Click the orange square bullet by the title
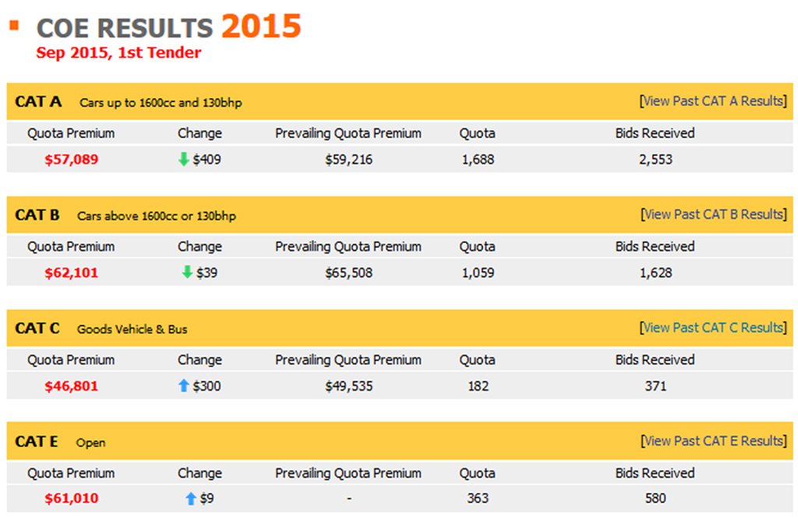The height and width of the screenshot is (532, 798). 14,25
